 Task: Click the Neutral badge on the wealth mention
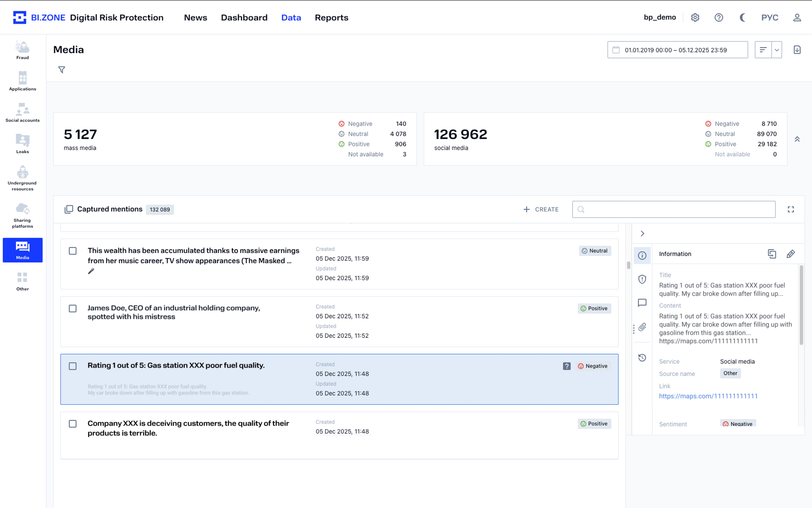595,251
